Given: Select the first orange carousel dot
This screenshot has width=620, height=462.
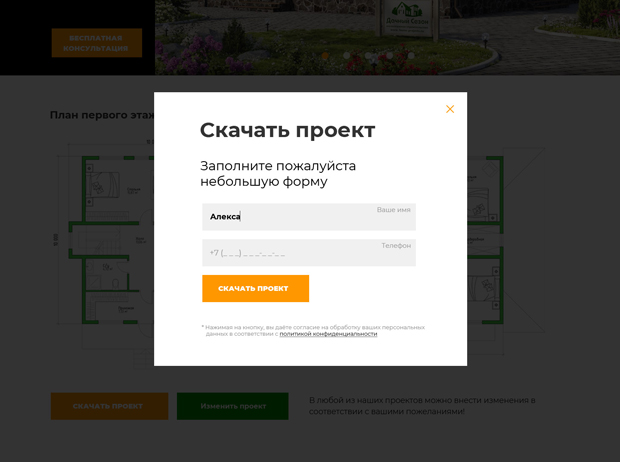Looking at the screenshot, I should tap(325, 56).
